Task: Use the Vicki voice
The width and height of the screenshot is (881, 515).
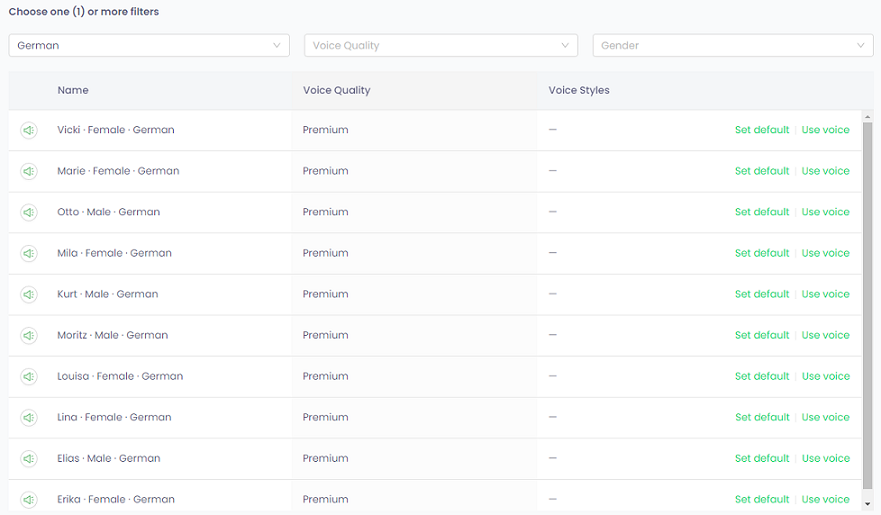Action: [825, 130]
